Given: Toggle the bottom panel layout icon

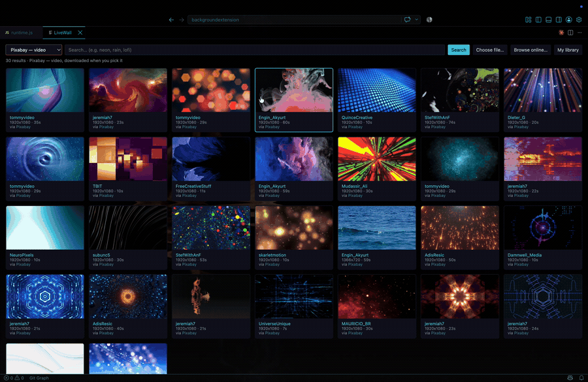Looking at the screenshot, I should point(549,20).
